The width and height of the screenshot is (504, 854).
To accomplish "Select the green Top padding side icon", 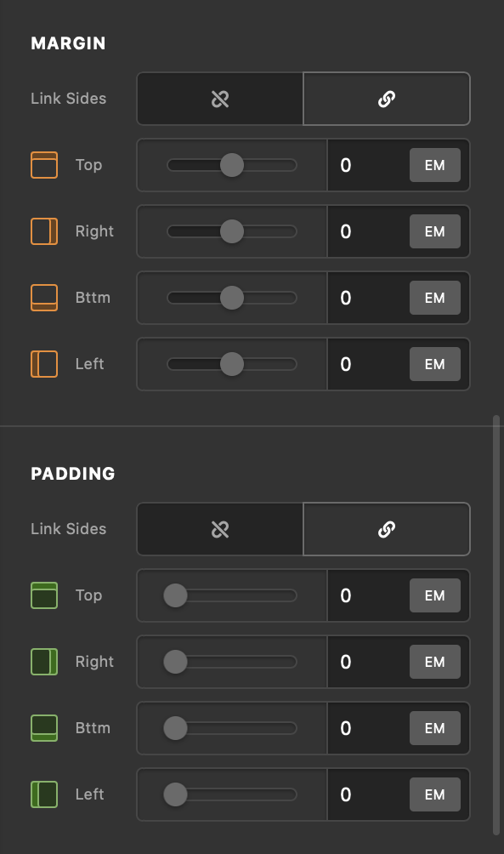I will tap(43, 595).
